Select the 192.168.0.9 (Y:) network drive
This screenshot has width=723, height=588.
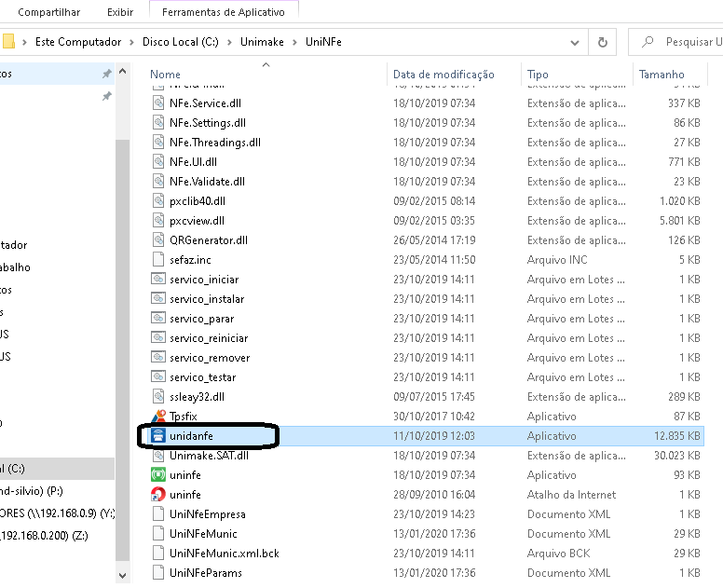click(x=57, y=513)
